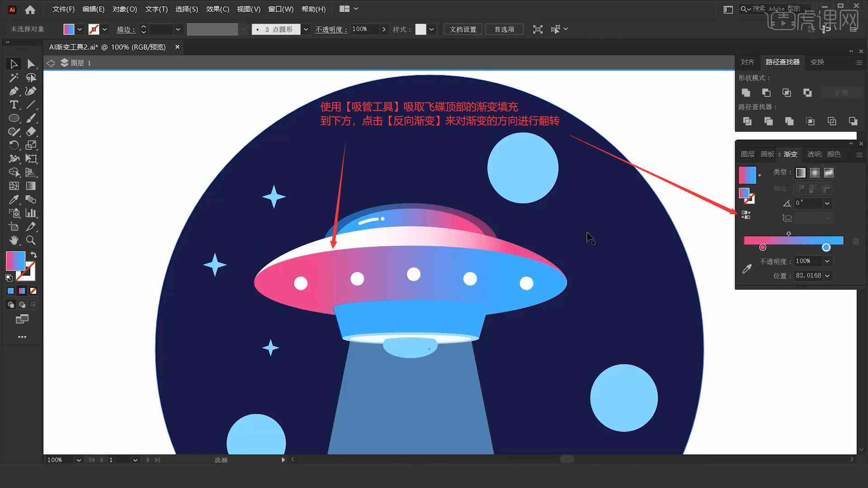Expand the 不透明度 opacity dropdown
The image size is (868, 488).
tap(828, 261)
